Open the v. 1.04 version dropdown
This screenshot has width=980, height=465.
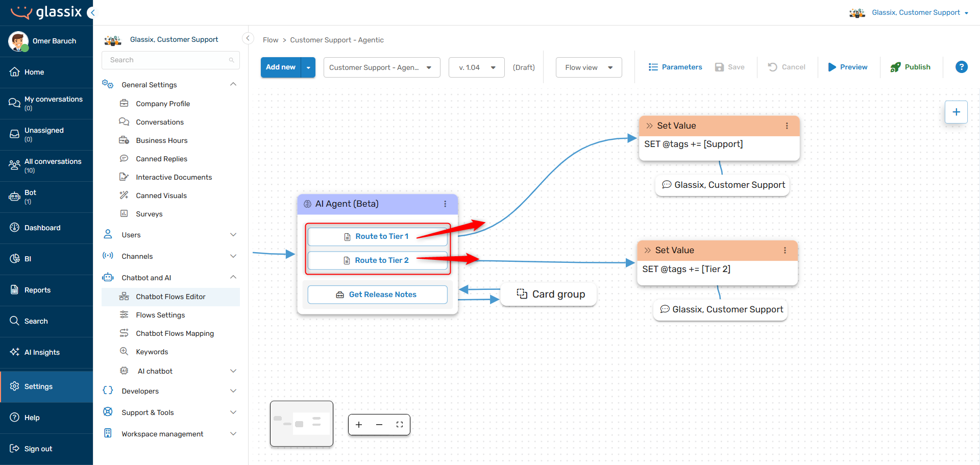(477, 67)
